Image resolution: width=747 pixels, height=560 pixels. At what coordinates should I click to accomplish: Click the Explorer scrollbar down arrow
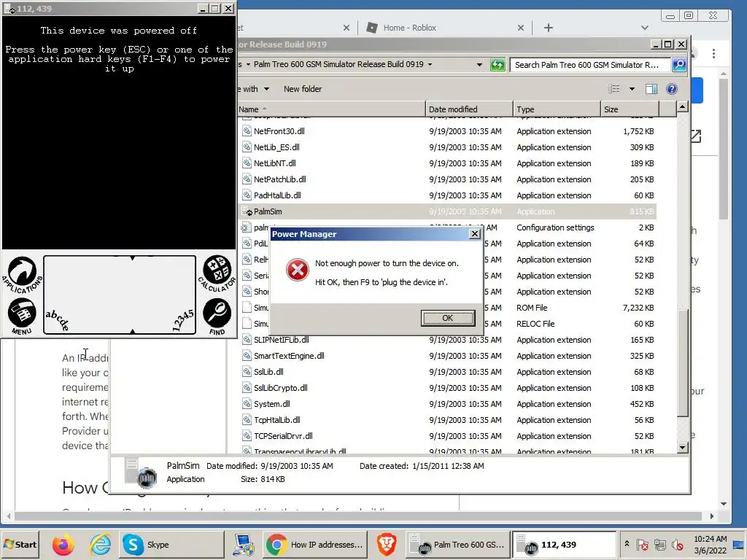coord(682,447)
